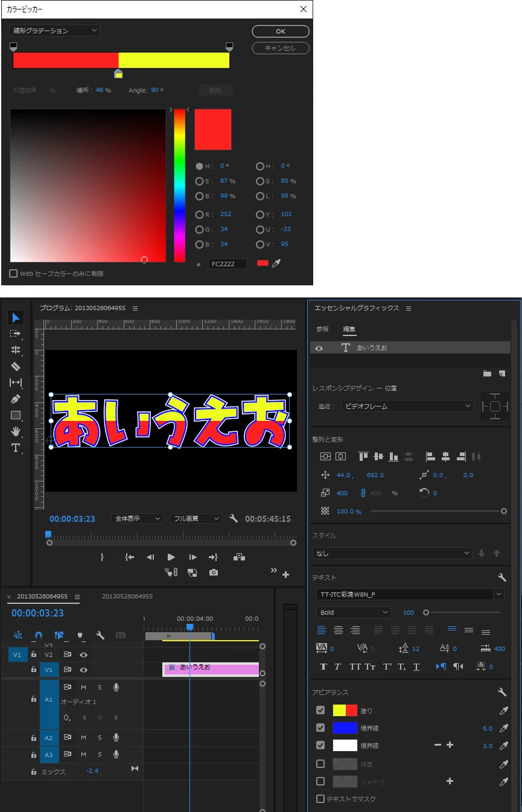Click the Left align text icon

click(x=322, y=630)
